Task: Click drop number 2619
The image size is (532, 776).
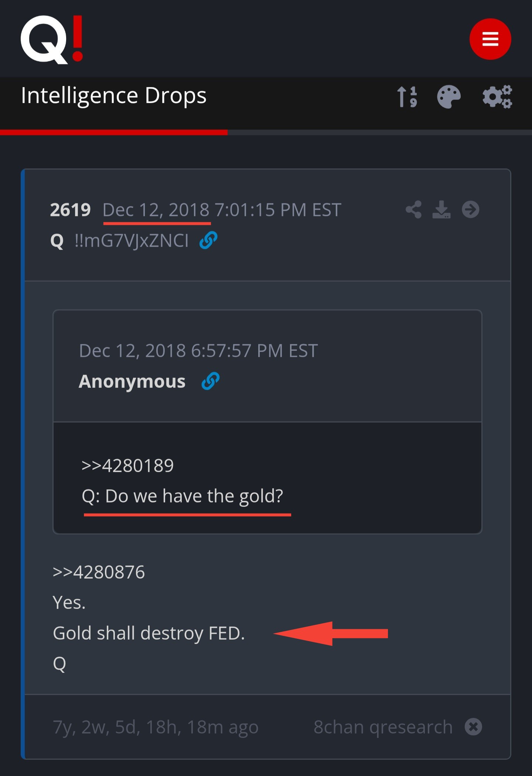Action: click(x=70, y=210)
